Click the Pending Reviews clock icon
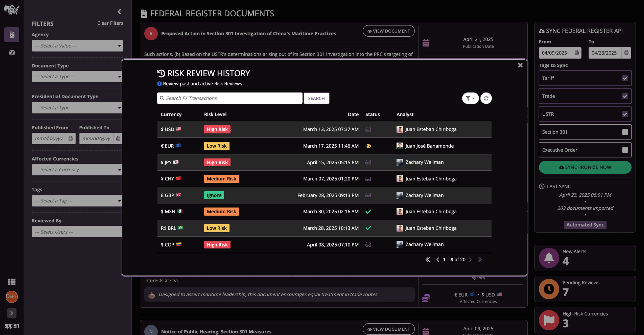The image size is (644, 335). click(x=549, y=289)
